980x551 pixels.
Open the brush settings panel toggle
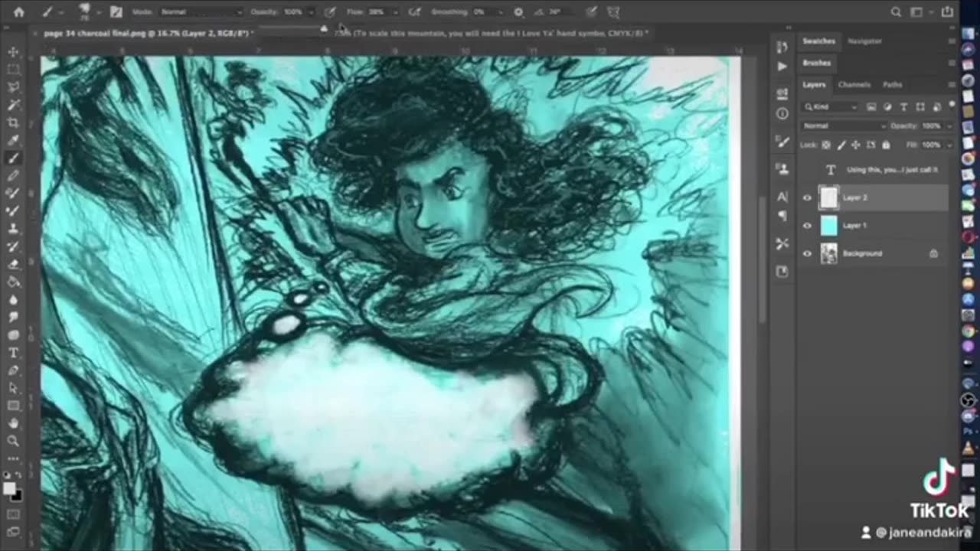pyautogui.click(x=116, y=12)
